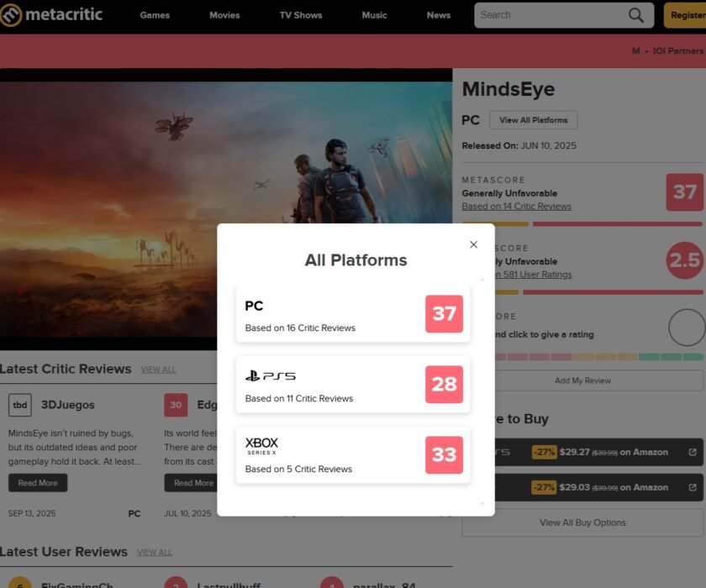Viewport: 706px width, 588px height.
Task: Close the All Platforms dialog
Action: (x=473, y=244)
